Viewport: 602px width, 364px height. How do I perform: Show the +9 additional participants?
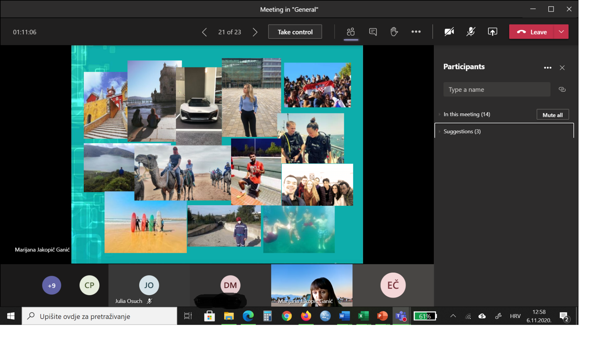pos(52,285)
